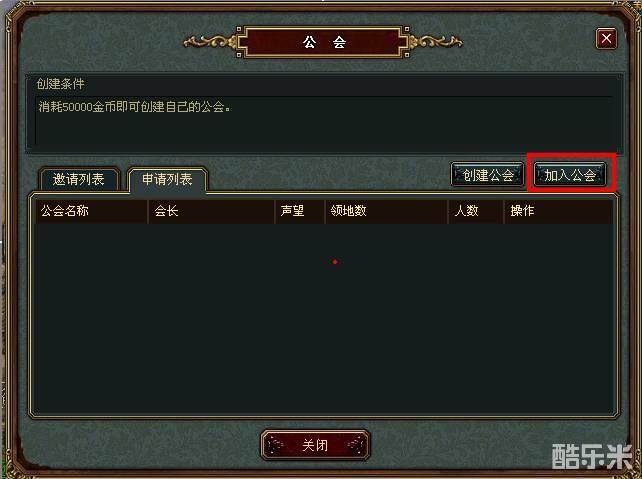The height and width of the screenshot is (479, 642).
Task: Close the guild window with the X icon
Action: click(x=606, y=39)
